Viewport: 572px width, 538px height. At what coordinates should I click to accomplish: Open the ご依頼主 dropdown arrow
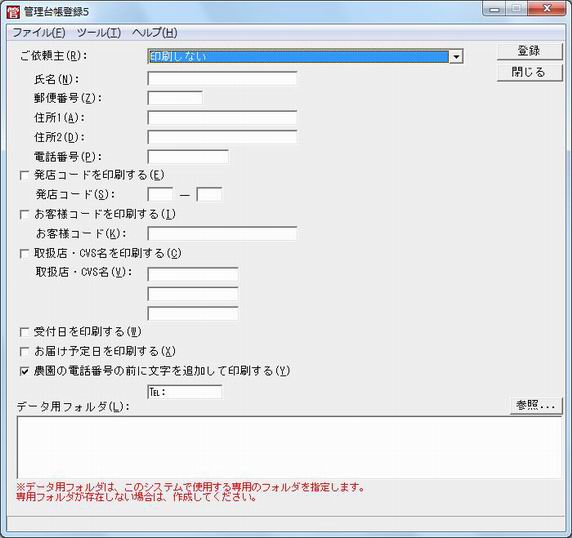456,57
